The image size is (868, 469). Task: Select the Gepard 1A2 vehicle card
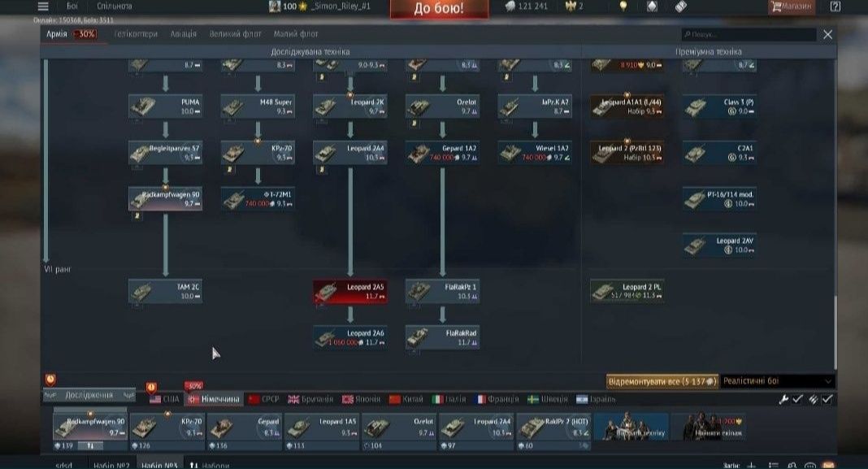click(442, 153)
